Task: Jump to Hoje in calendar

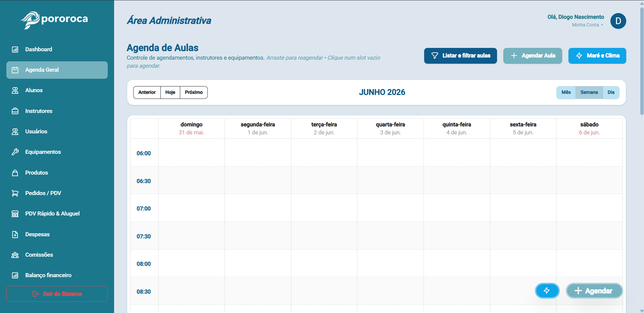Action: coord(170,92)
